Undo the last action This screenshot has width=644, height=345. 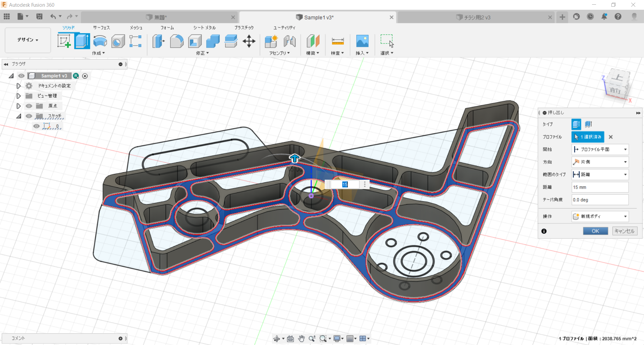[53, 16]
